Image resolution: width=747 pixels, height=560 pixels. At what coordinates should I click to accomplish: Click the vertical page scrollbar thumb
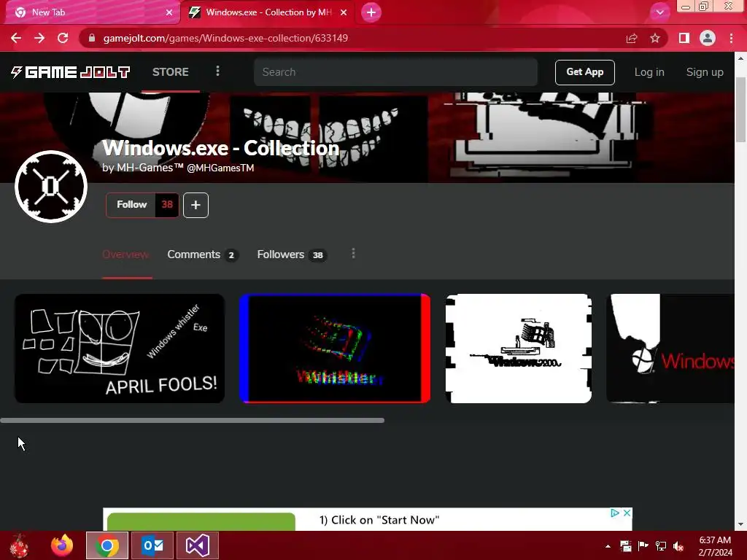[x=740, y=109]
